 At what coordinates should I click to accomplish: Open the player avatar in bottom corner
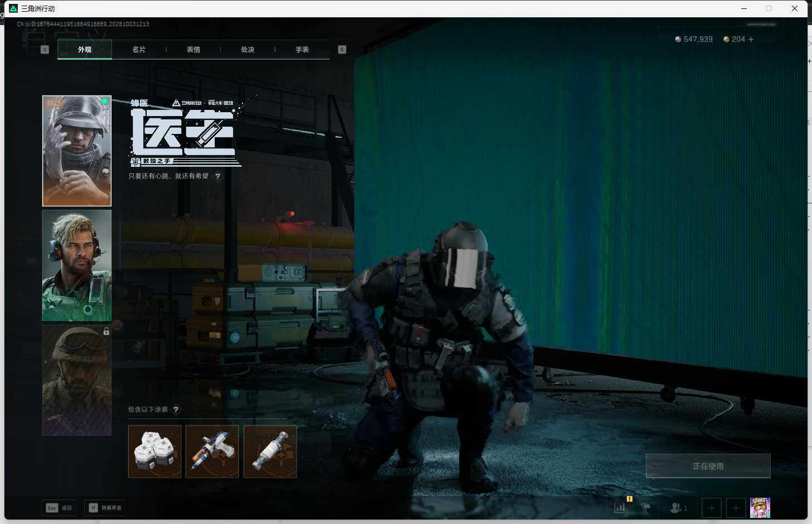point(760,508)
